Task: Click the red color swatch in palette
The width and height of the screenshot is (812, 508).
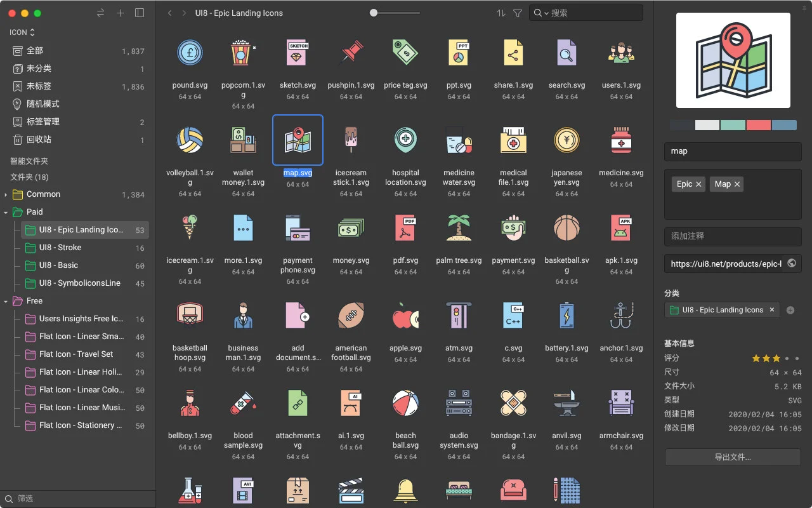Action: click(x=759, y=125)
